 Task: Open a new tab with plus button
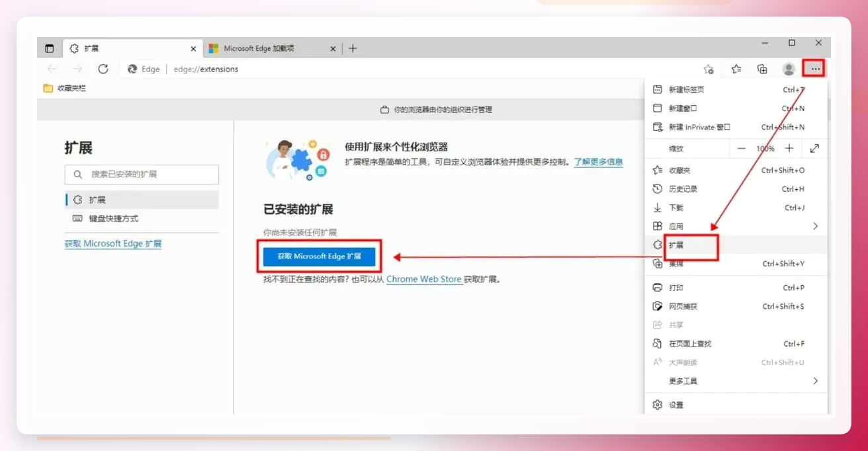pyautogui.click(x=353, y=48)
